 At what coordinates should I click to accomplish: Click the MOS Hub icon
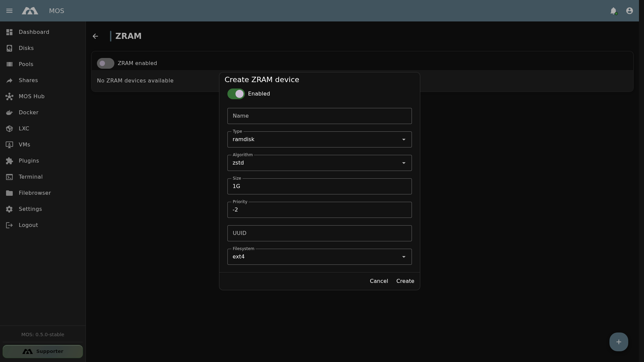[9, 97]
